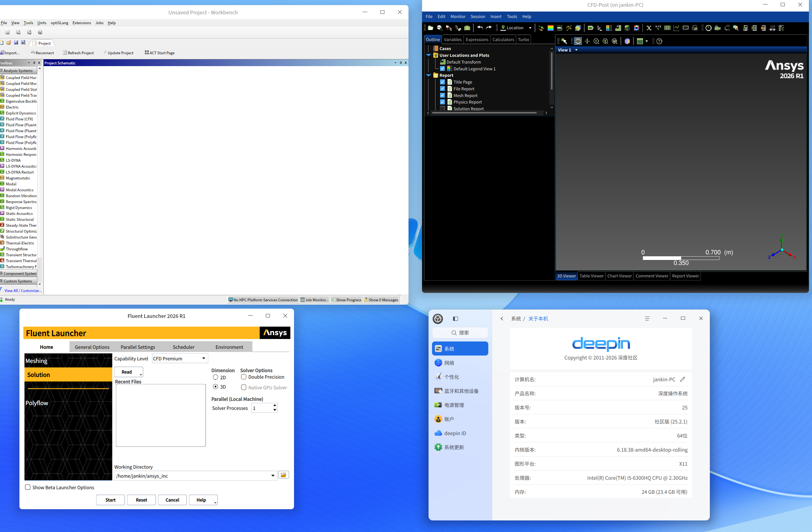The width and height of the screenshot is (812, 532).
Task: Click the redo arrow in CFD-Post toolbar
Action: (x=489, y=28)
